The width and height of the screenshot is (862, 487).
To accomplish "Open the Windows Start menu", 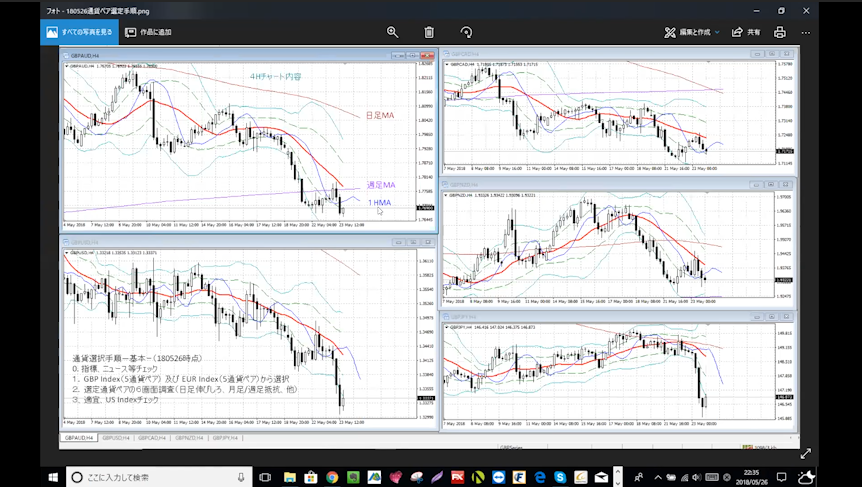I will tap(53, 477).
